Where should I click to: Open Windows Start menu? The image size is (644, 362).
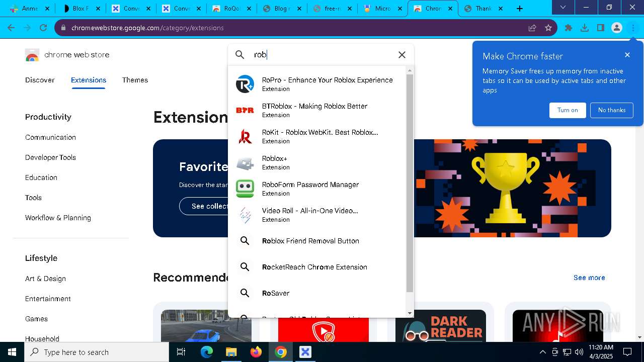click(x=12, y=352)
